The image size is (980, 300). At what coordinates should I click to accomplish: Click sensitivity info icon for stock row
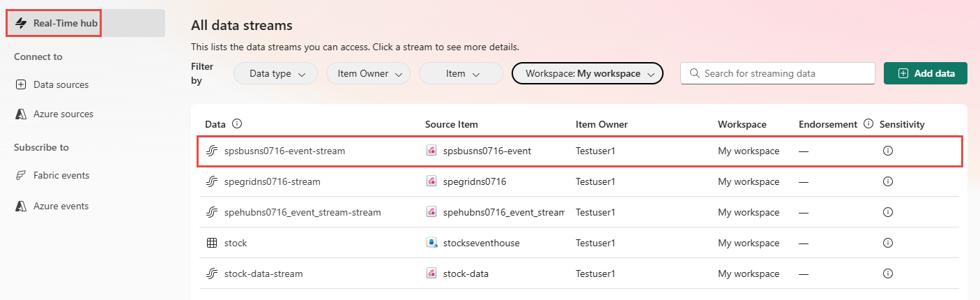(888, 243)
